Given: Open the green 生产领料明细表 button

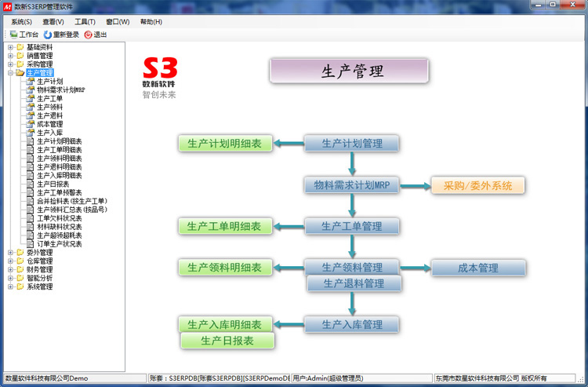Looking at the screenshot, I should (x=225, y=268).
